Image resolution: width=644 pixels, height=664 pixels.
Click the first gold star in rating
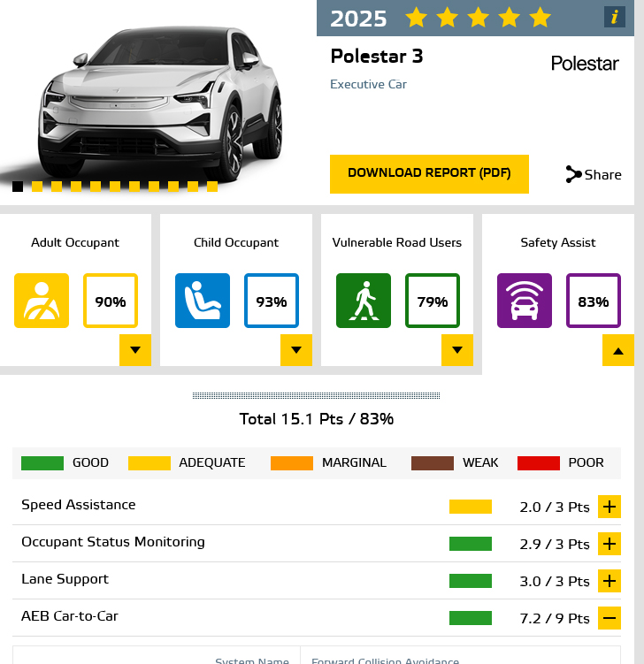pyautogui.click(x=416, y=19)
